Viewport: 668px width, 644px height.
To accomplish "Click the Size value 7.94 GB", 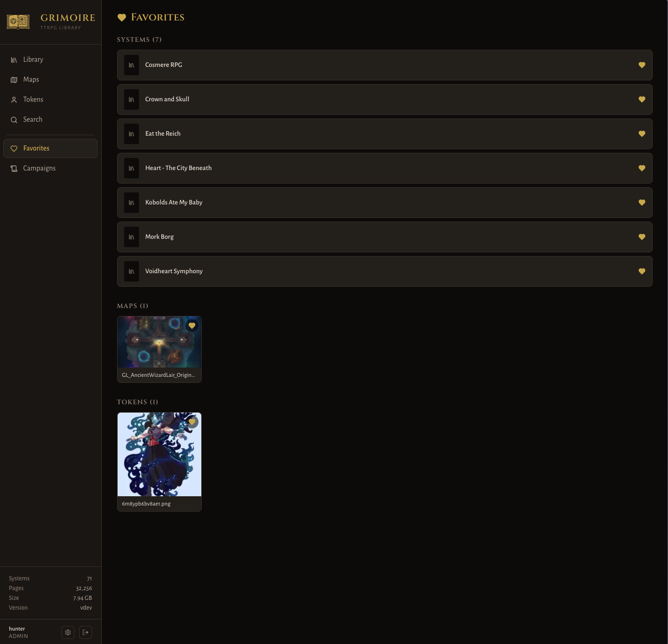I will coord(83,598).
